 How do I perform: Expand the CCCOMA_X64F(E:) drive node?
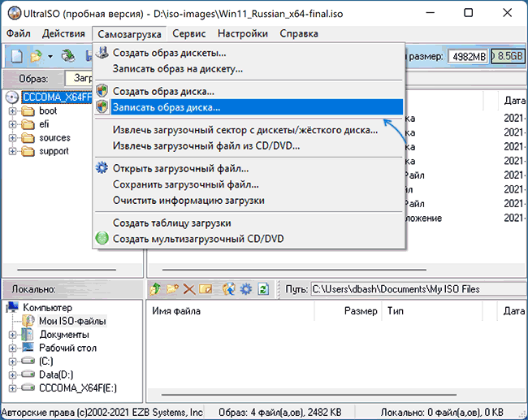12,388
